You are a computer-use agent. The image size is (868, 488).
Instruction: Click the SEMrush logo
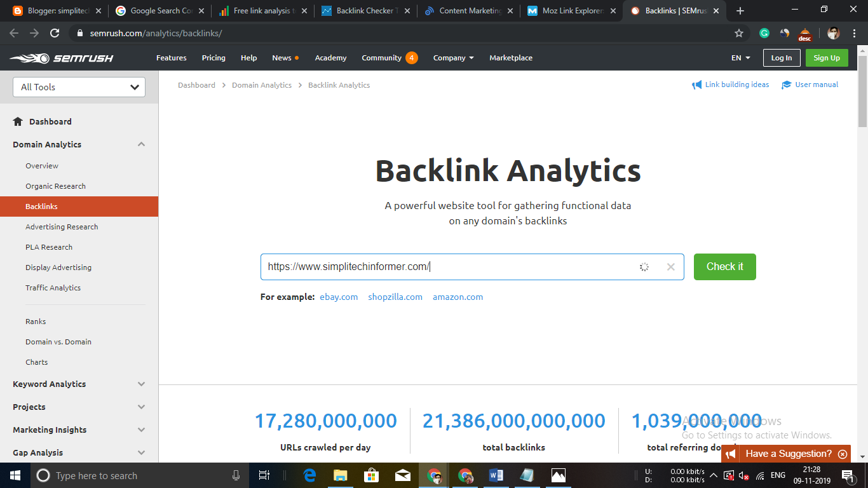click(61, 58)
